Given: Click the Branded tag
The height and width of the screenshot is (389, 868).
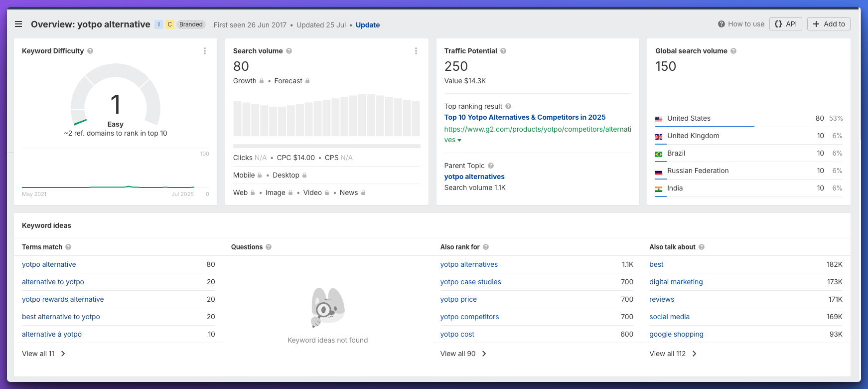Looking at the screenshot, I should click(x=191, y=24).
